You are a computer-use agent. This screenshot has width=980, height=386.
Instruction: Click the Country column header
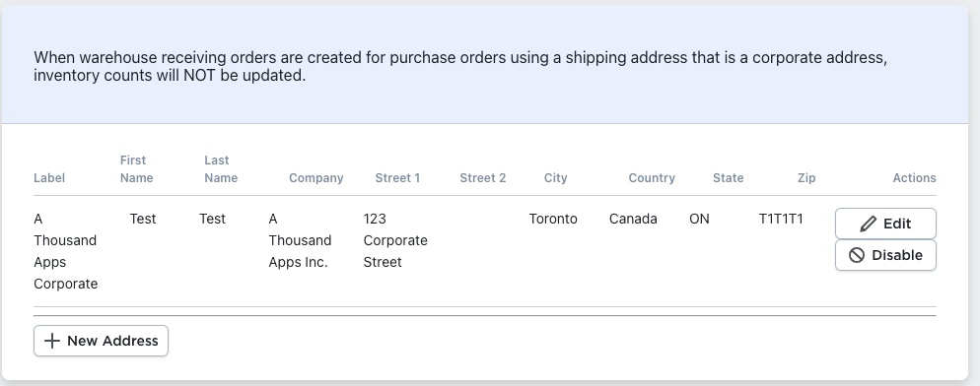(x=652, y=178)
